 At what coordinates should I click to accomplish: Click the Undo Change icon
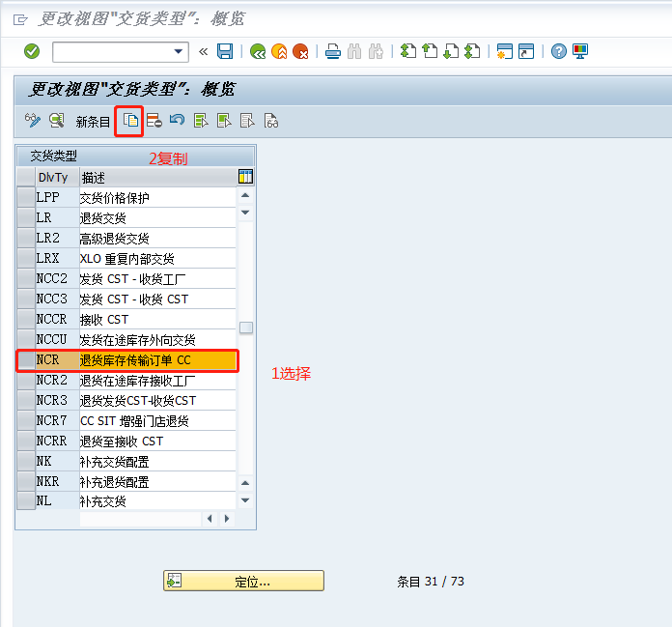coord(177,120)
